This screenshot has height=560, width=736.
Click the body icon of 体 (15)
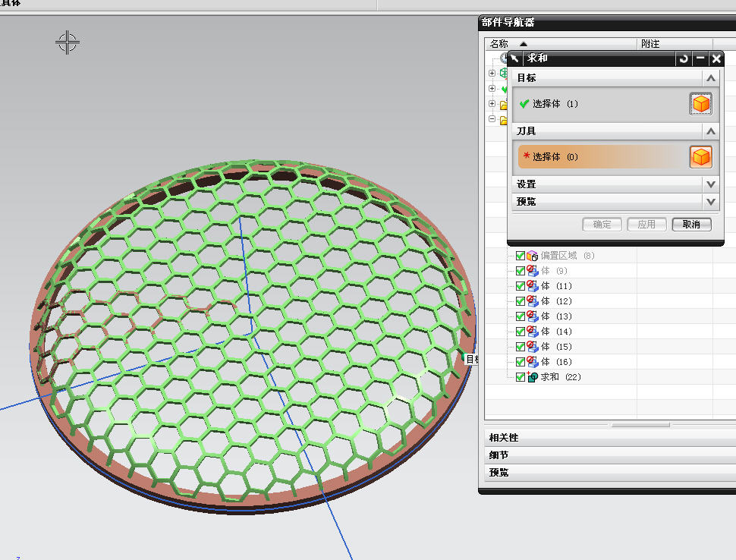(532, 347)
